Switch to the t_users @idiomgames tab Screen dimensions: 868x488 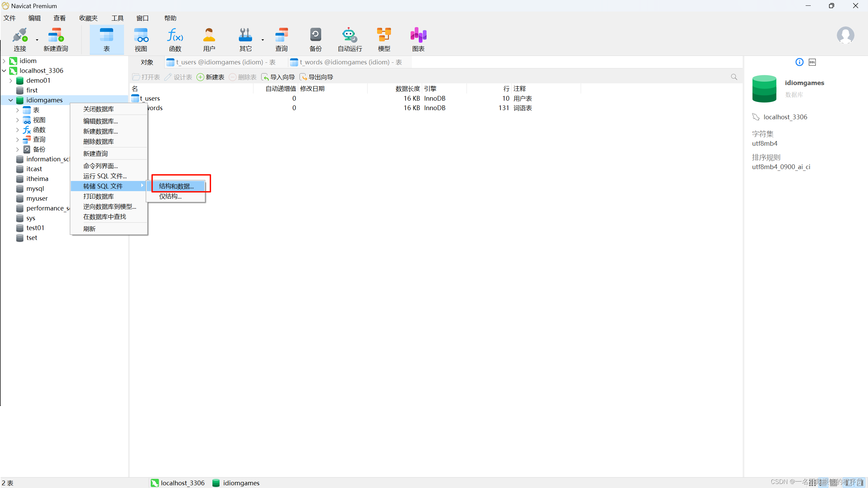click(x=226, y=62)
